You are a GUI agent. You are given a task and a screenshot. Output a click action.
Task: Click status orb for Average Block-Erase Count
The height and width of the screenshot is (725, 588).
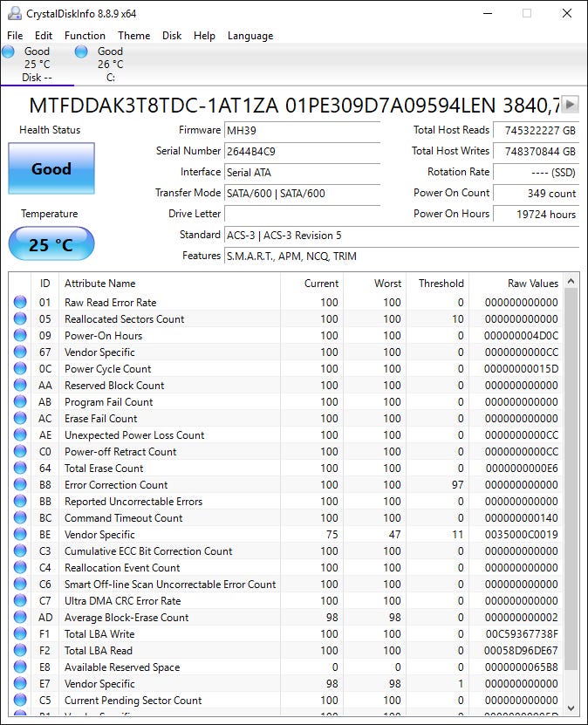tap(20, 618)
